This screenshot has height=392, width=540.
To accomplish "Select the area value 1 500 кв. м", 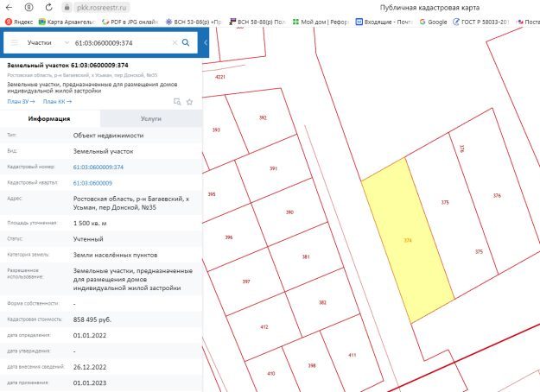I will click(x=90, y=223).
